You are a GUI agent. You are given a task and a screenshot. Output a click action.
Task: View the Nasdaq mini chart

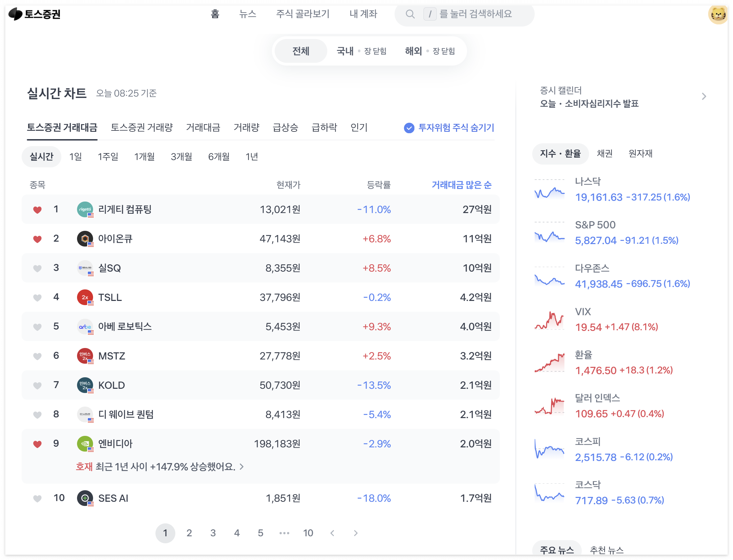(x=549, y=189)
